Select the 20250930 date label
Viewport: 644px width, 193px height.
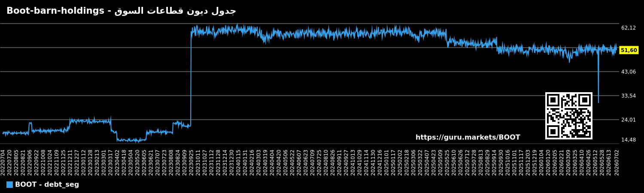coord(501,162)
